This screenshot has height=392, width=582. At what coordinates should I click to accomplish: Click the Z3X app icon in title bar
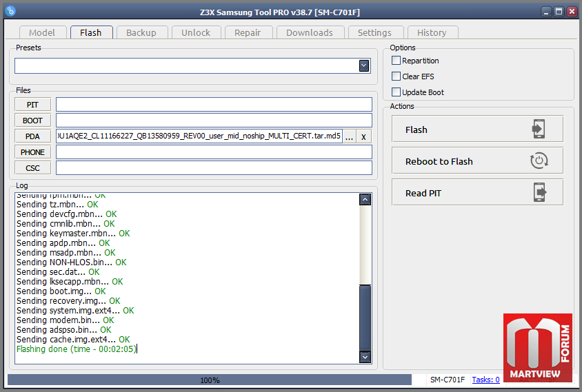(x=10, y=11)
